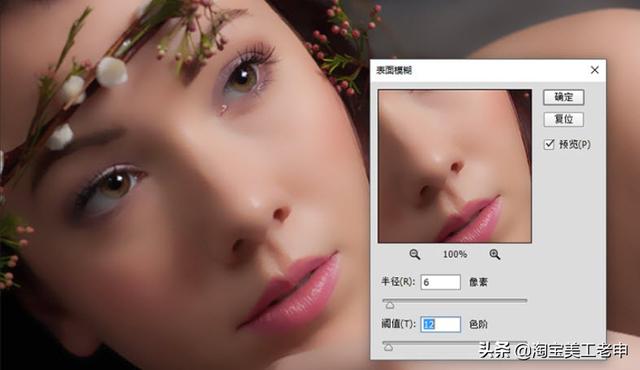Confirm the blur with 确定 button
Screen dimensions: 640x370
[x=564, y=97]
